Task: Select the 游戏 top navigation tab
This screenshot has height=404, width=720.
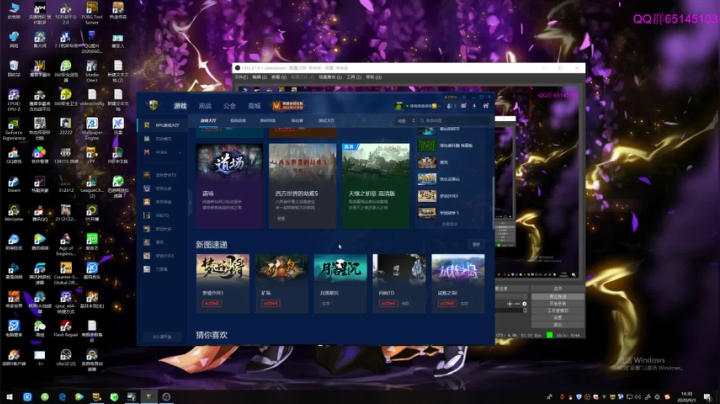Action: pyautogui.click(x=180, y=106)
